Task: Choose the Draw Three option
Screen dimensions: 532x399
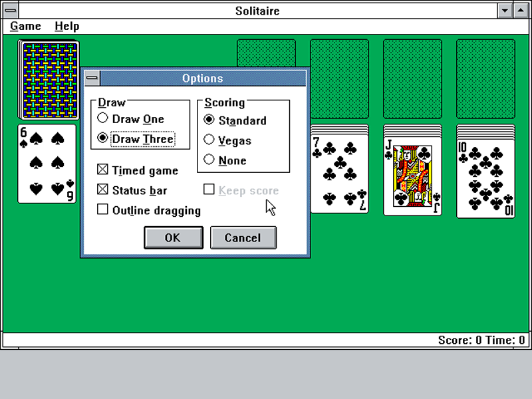Action: [103, 139]
